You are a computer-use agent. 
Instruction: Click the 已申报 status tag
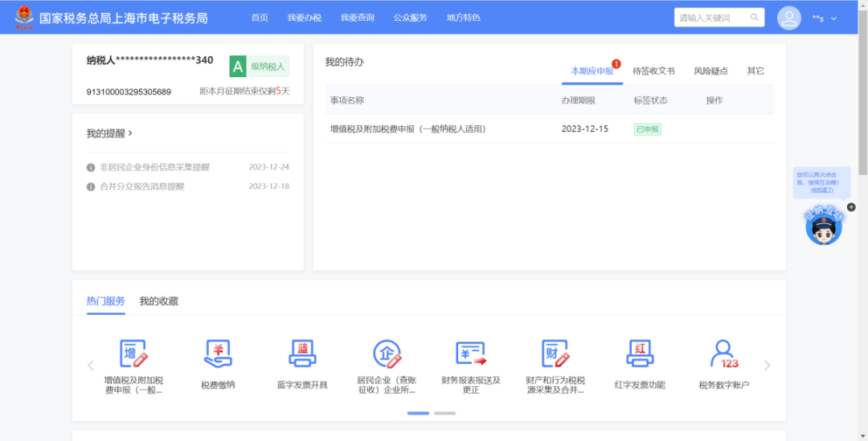(648, 129)
